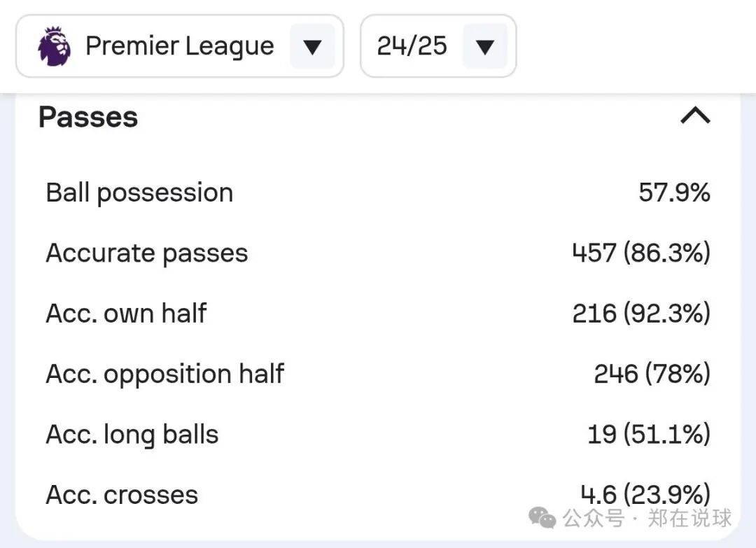Screen dimensions: 756x548
Task: Select the Acc. crosses label
Action: [122, 495]
